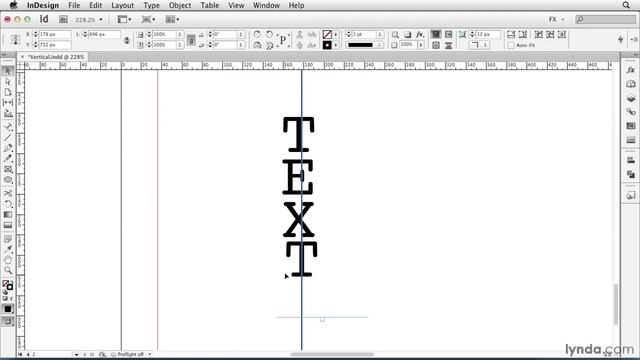Open macOS Spotlight search icon
The width and height of the screenshot is (640, 360).
(x=626, y=5)
